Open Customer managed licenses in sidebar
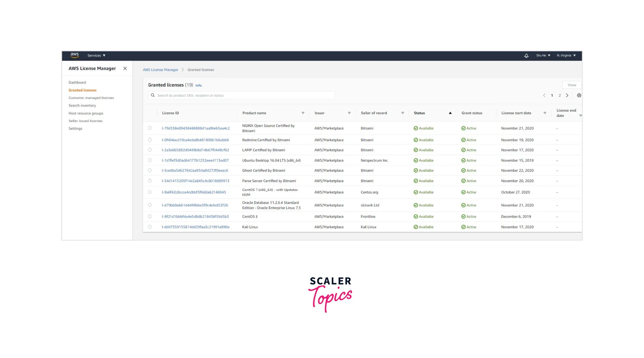Viewport: 644px width, 358px height. 91,98
